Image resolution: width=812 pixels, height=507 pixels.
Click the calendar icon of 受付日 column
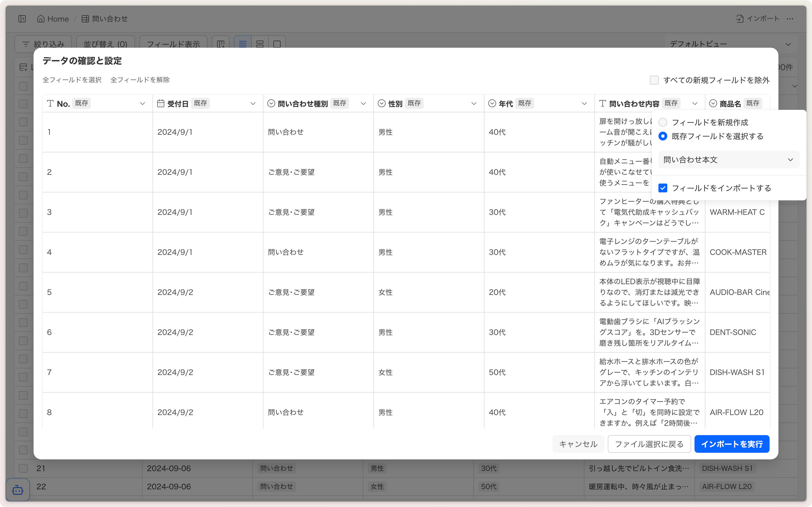(x=161, y=104)
